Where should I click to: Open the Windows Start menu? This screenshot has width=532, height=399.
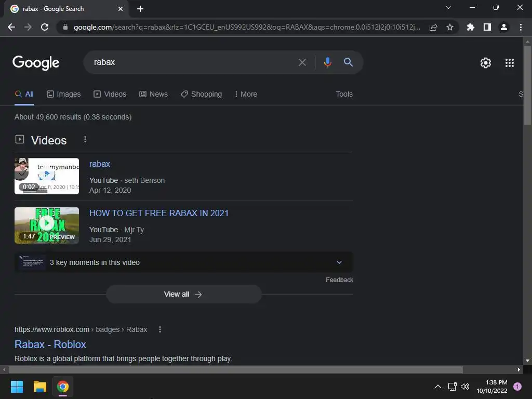pos(17,387)
